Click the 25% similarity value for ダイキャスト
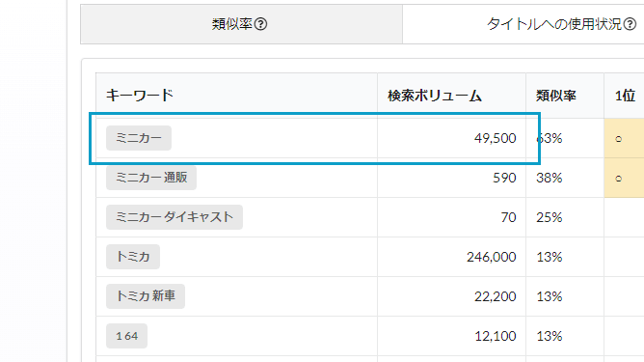Image resolution: width=644 pixels, height=362 pixels. pos(550,217)
